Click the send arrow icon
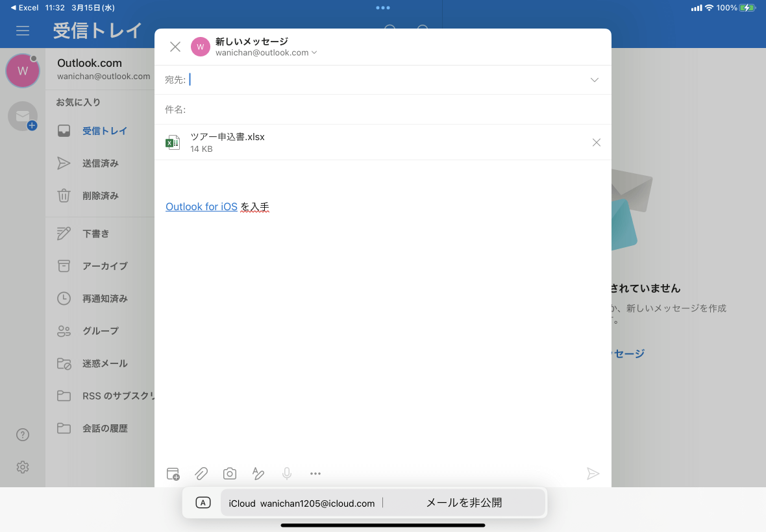Screen dimensions: 766x532 pos(593,474)
